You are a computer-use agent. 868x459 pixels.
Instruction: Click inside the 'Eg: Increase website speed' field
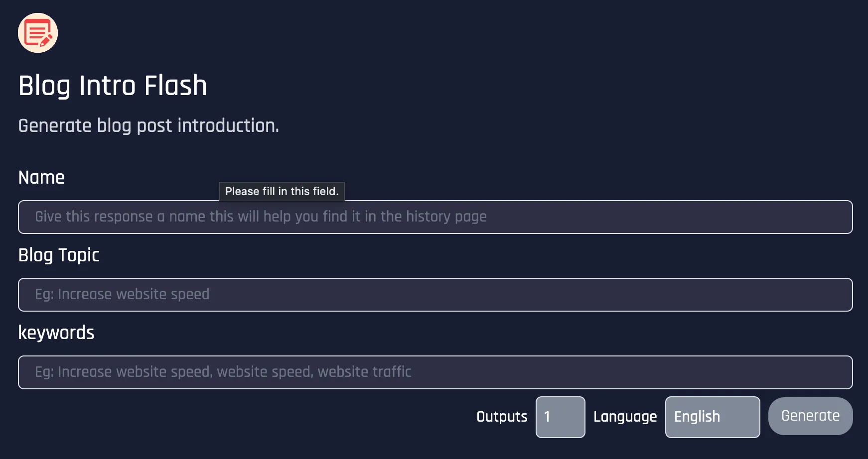coord(434,295)
